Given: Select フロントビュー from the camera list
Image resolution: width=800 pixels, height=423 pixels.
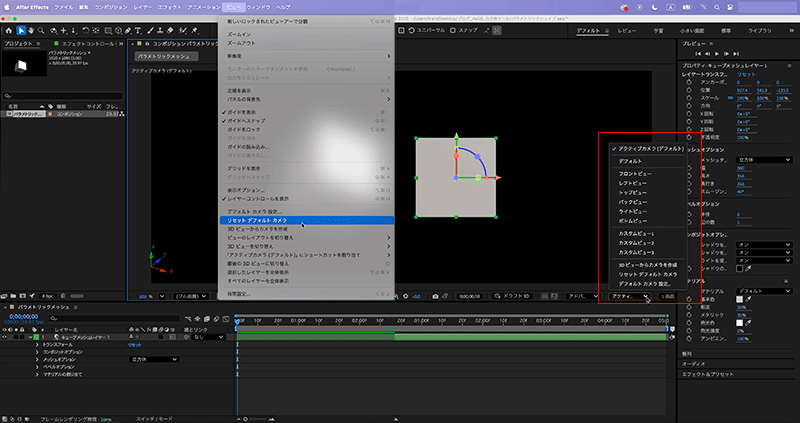Looking at the screenshot, I should tap(633, 172).
